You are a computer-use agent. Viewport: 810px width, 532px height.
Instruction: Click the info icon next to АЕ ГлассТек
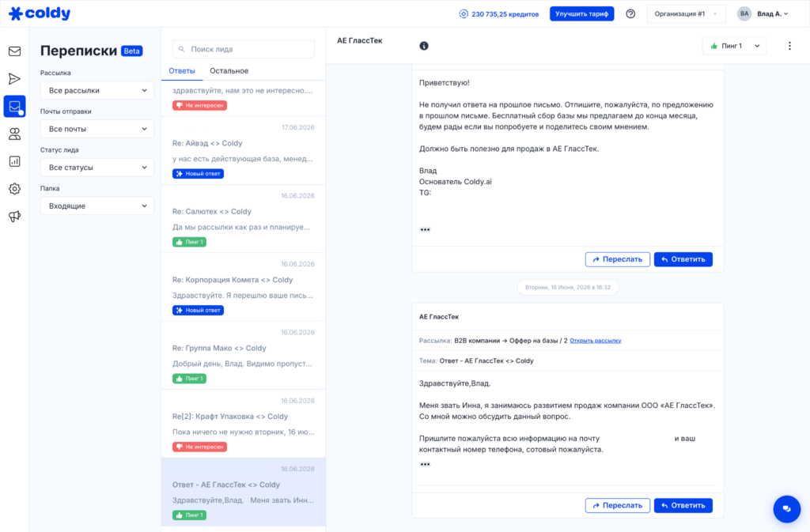pos(424,46)
